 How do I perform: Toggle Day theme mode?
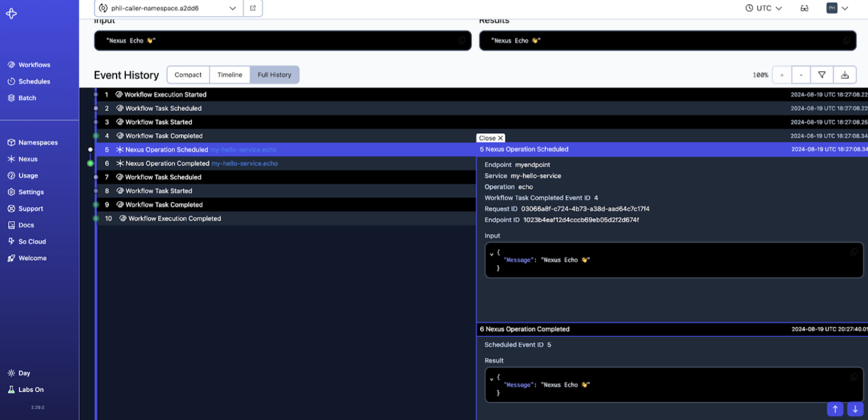pos(19,373)
